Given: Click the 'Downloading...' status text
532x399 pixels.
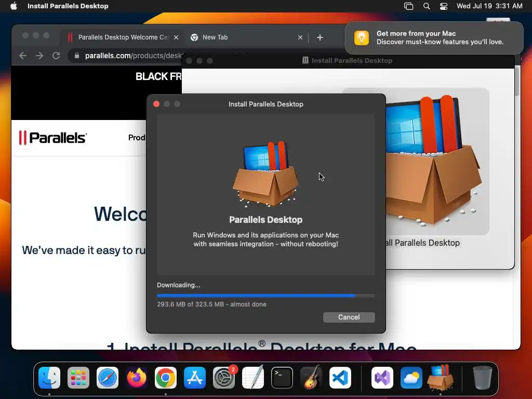Looking at the screenshot, I should 179,285.
